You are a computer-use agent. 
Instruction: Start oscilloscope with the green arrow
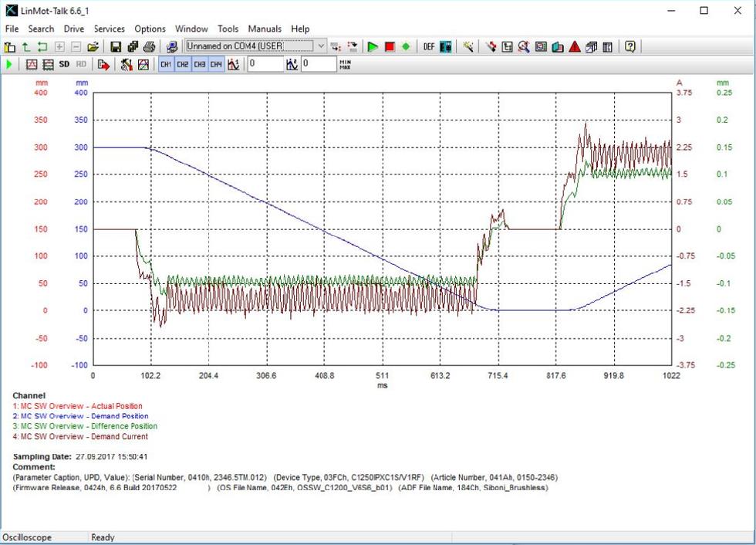click(x=9, y=65)
